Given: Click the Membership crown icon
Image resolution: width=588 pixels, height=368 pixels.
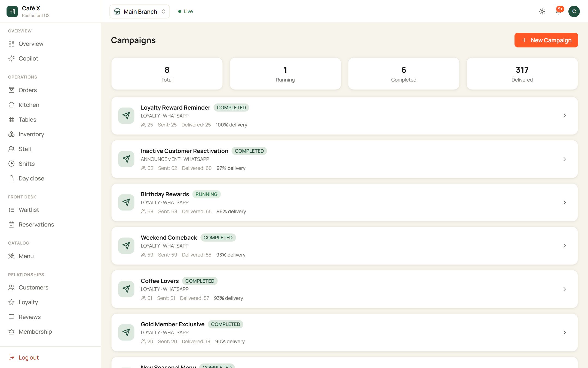Looking at the screenshot, I should click(x=11, y=332).
